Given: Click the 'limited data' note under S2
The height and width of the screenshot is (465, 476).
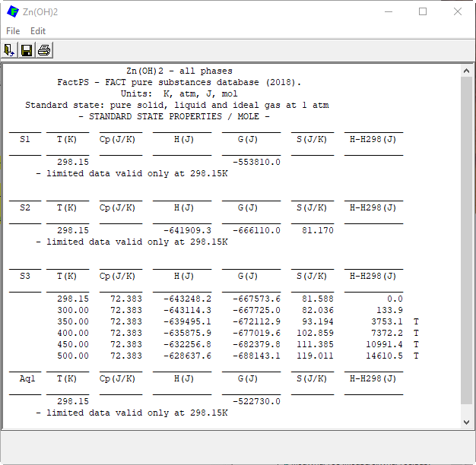Looking at the screenshot, I should click(x=132, y=242).
